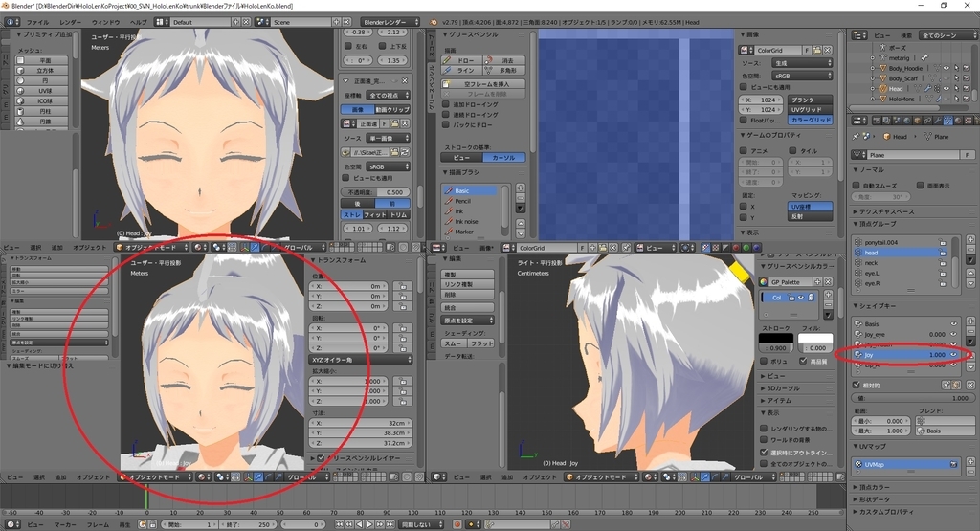Viewport: 980px width, 531px height.
Task: Click the Blender info editor type icon
Action: click(x=11, y=22)
